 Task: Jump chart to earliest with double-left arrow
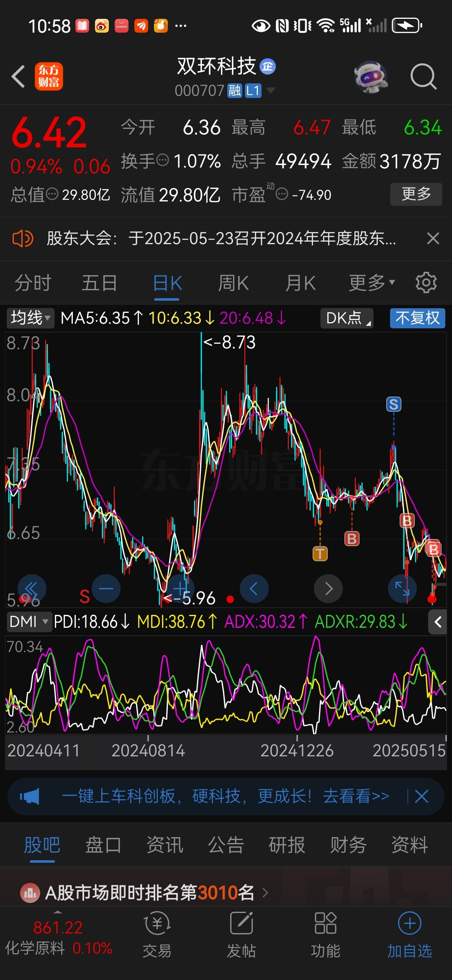click(32, 588)
